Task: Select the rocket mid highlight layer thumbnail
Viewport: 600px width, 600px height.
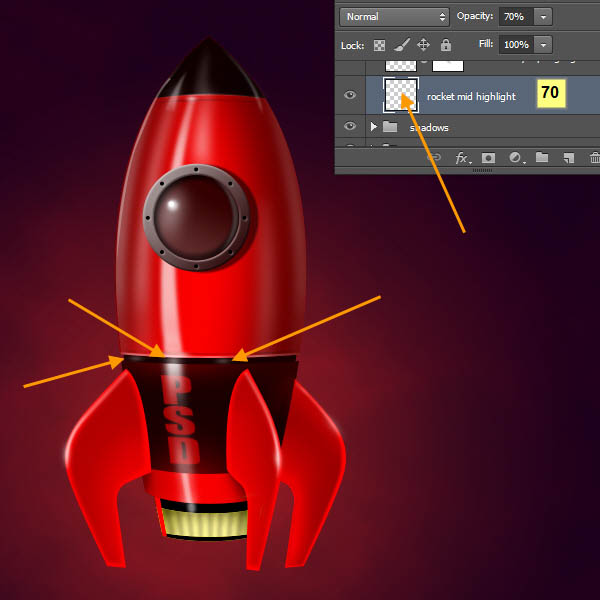Action: pos(400,95)
